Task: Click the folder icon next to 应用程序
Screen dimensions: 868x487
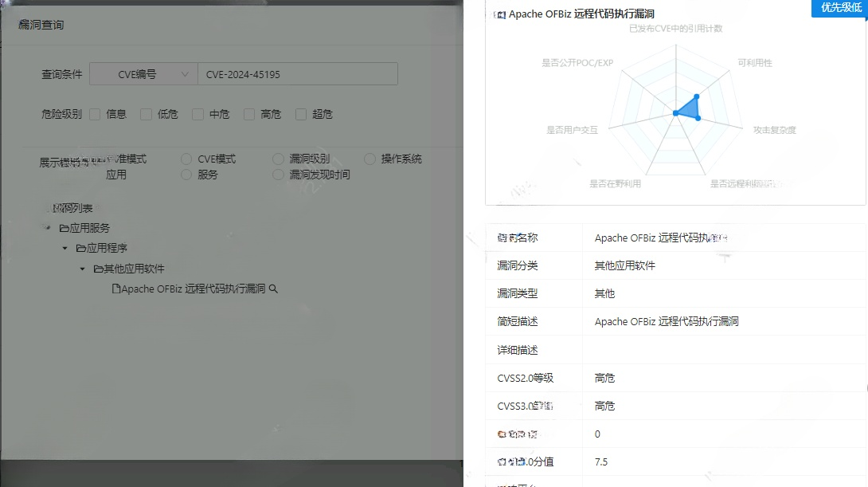Action: click(80, 248)
